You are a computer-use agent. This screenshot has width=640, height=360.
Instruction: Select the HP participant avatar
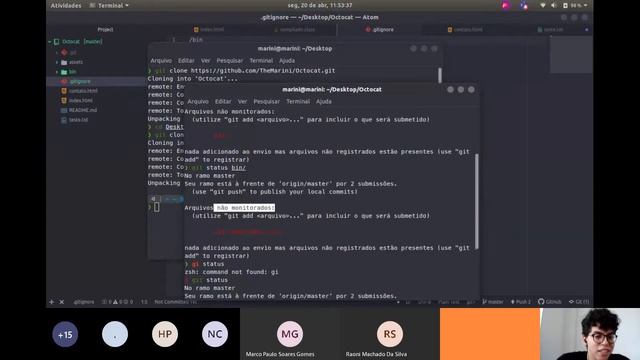(165, 334)
